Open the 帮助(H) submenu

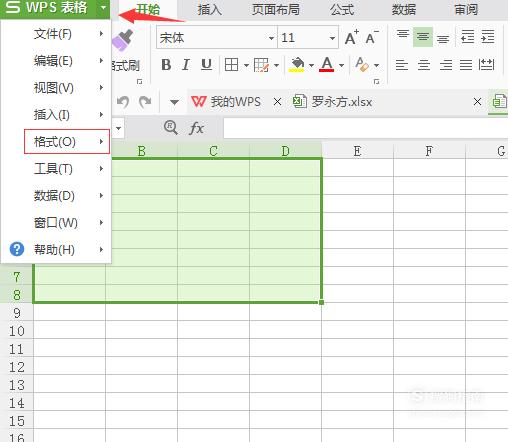pos(56,250)
